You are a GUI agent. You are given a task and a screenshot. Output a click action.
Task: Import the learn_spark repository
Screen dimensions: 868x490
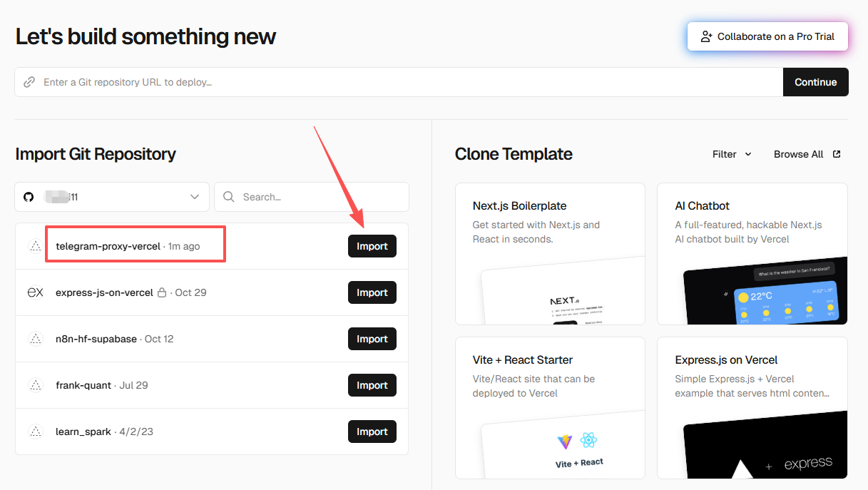372,432
